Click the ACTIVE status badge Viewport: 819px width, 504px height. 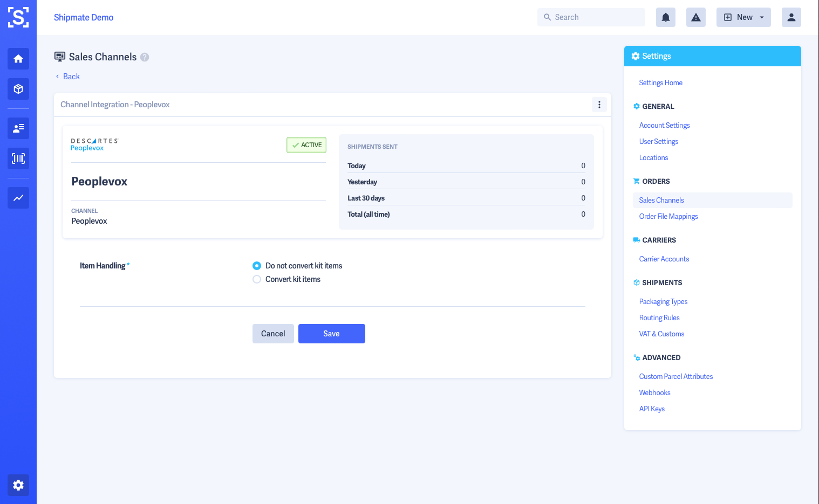(306, 145)
